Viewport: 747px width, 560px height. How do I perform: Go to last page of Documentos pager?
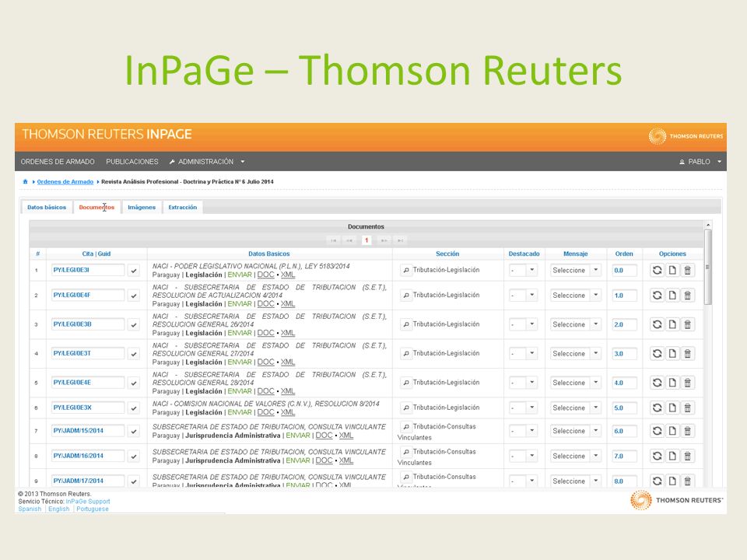pyautogui.click(x=400, y=240)
